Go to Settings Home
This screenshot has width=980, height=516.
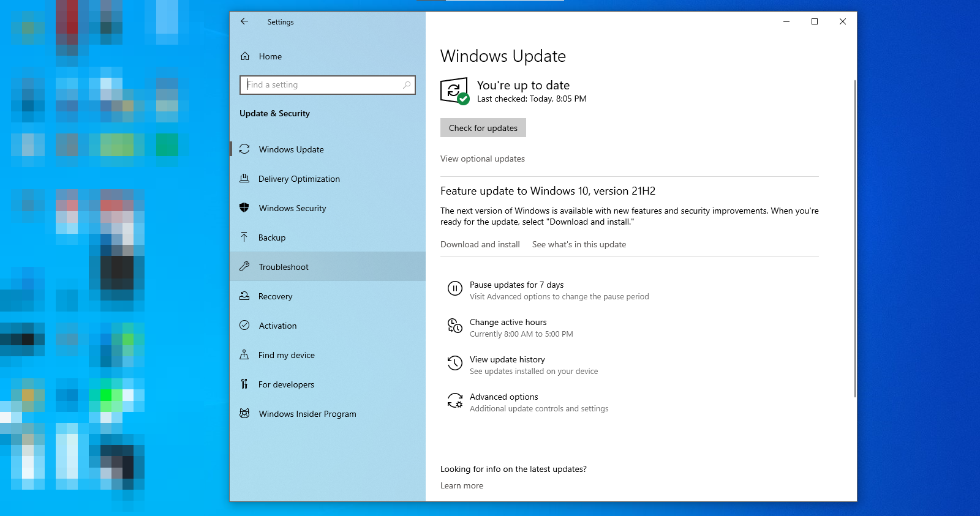(x=328, y=56)
